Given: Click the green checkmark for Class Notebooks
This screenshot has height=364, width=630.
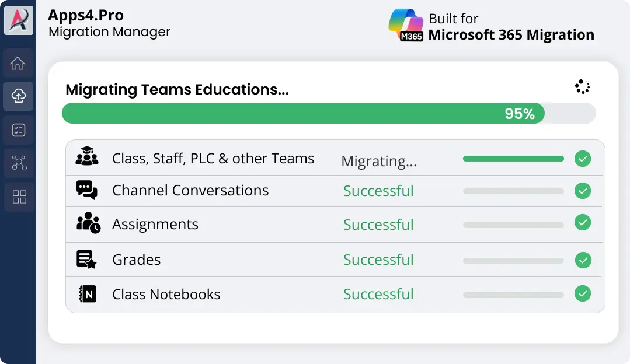Looking at the screenshot, I should click(582, 293).
